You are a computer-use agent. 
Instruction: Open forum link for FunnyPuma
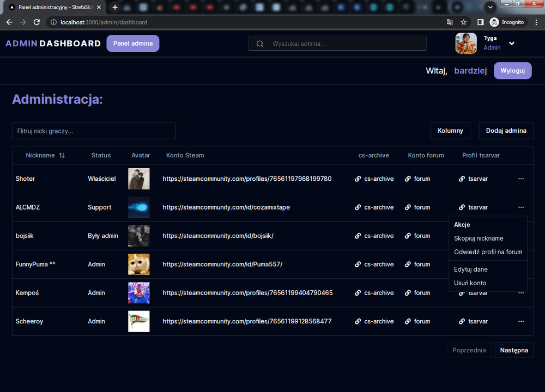[x=417, y=264]
